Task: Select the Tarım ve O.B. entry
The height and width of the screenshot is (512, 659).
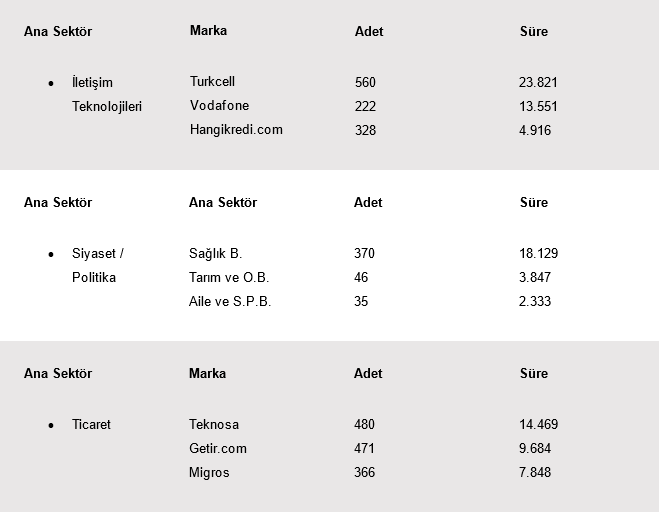Action: [229, 278]
